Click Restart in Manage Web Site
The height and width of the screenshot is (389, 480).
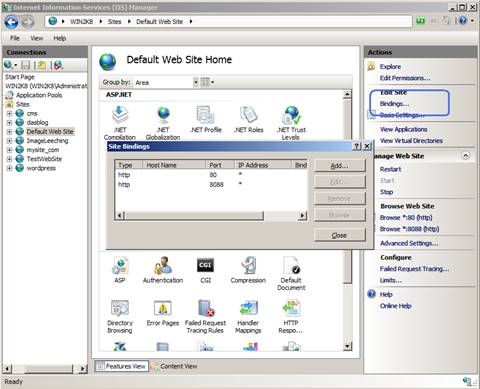pos(391,169)
